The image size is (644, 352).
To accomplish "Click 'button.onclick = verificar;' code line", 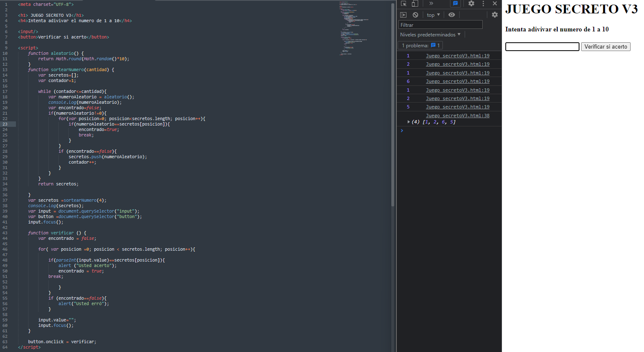I will tap(62, 342).
